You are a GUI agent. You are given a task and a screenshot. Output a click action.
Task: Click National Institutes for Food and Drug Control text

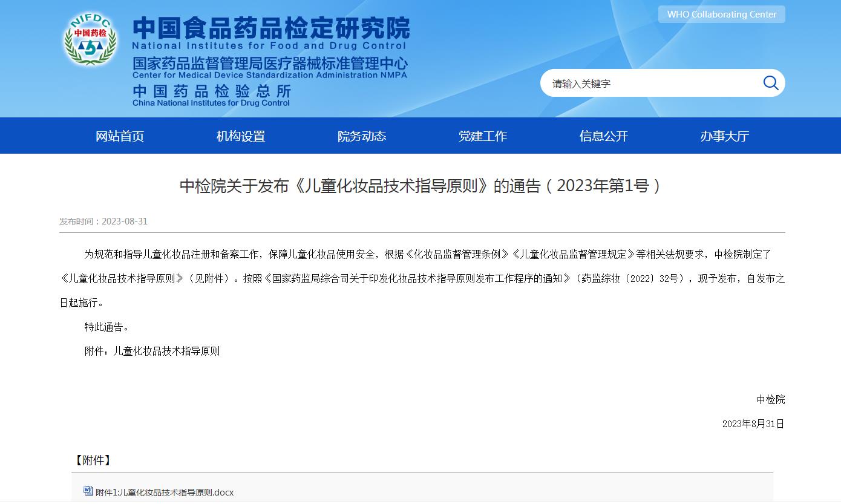[269, 46]
